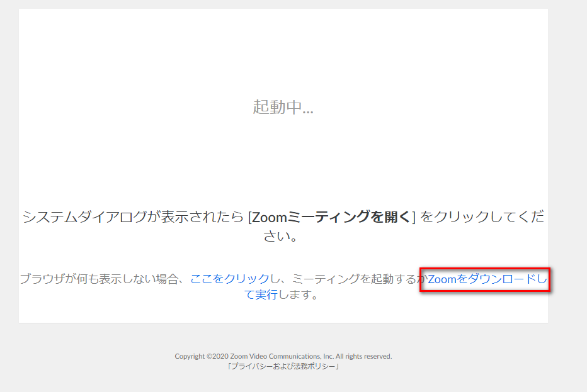Click the bold 'Zoomミーティングを開く' text
Viewport: 587px width, 392px height.
click(x=331, y=216)
